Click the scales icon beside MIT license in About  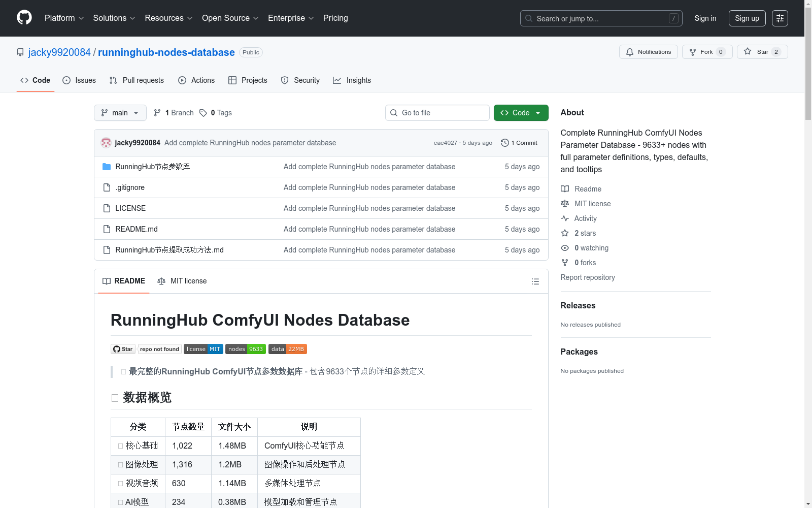565,204
